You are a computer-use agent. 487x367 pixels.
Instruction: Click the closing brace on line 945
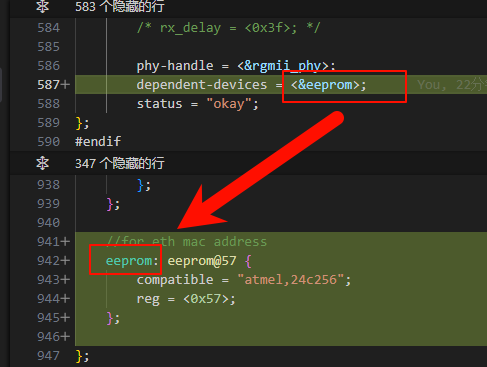click(x=110, y=318)
